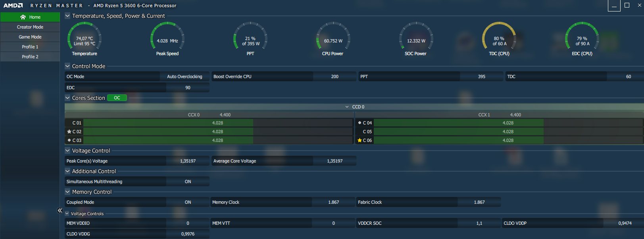Click the gray star beside core C 02
This screenshot has width=644, height=239.
pos(69,132)
